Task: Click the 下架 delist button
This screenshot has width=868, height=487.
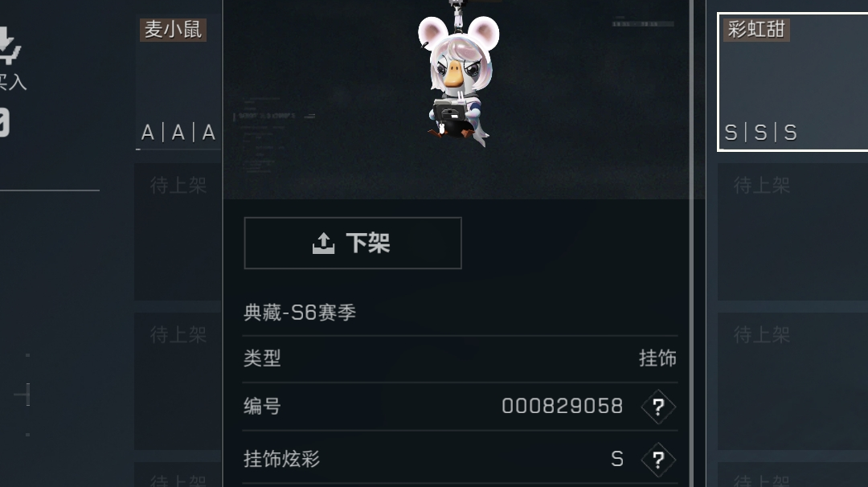Action: 353,243
